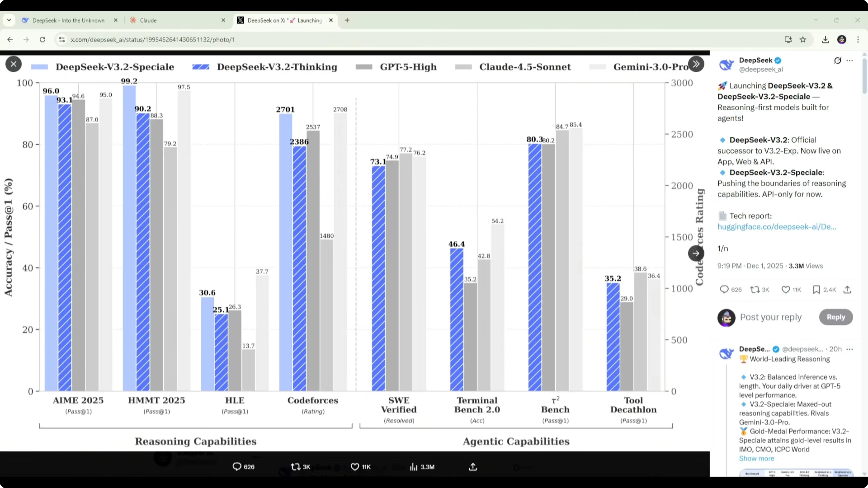Repost using the retweet icon in the sidebar

(x=755, y=290)
